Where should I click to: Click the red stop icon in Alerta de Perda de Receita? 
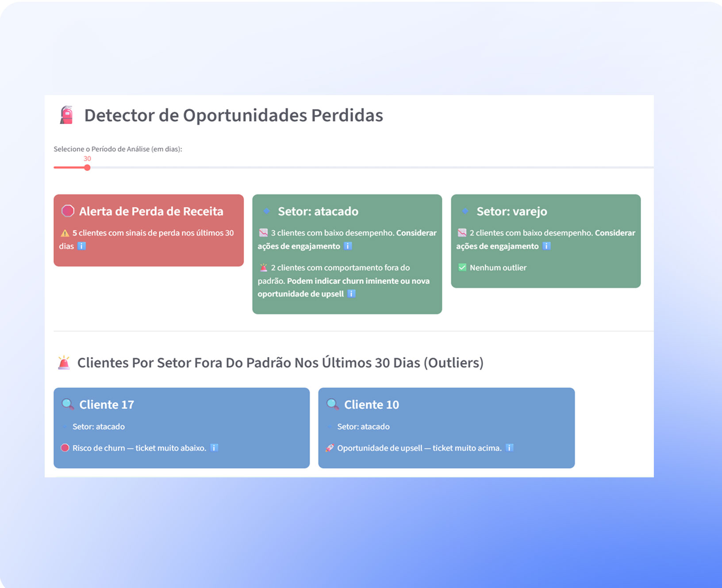coord(68,211)
